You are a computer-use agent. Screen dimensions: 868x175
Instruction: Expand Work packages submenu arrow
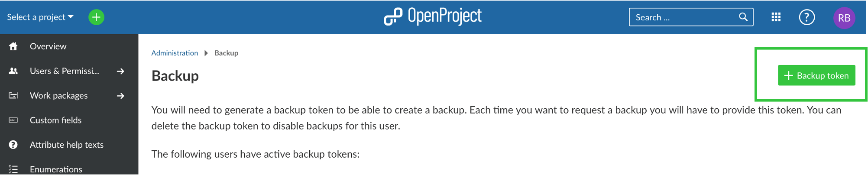tap(120, 96)
